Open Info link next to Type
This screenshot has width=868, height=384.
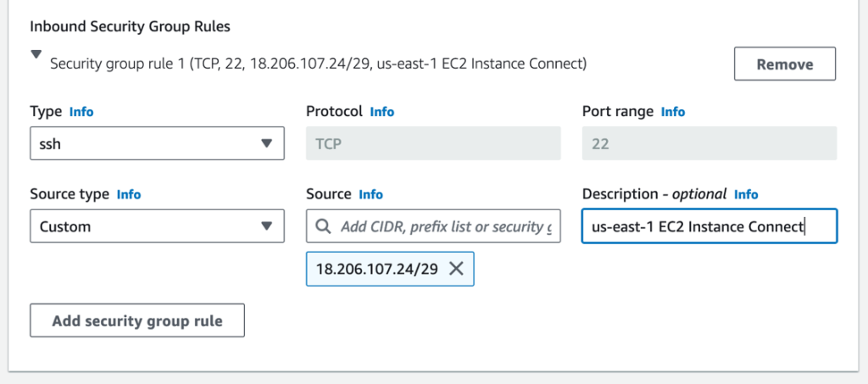[x=81, y=112]
